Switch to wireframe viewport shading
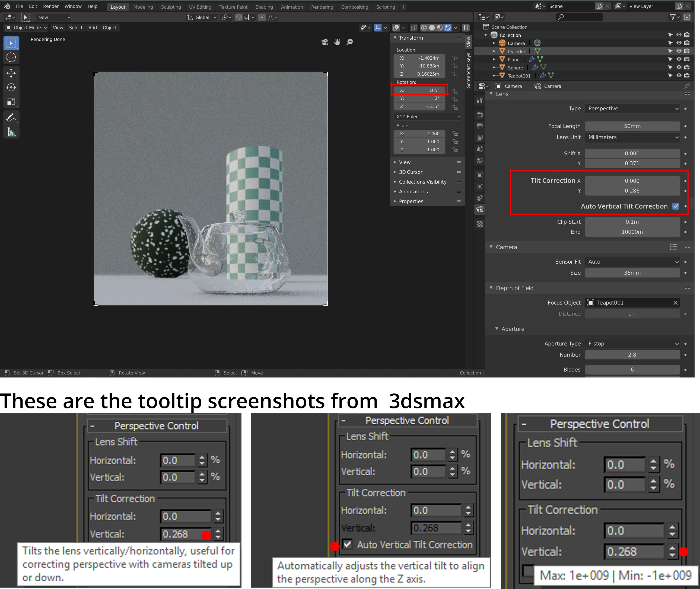The height and width of the screenshot is (589, 700). (x=424, y=28)
